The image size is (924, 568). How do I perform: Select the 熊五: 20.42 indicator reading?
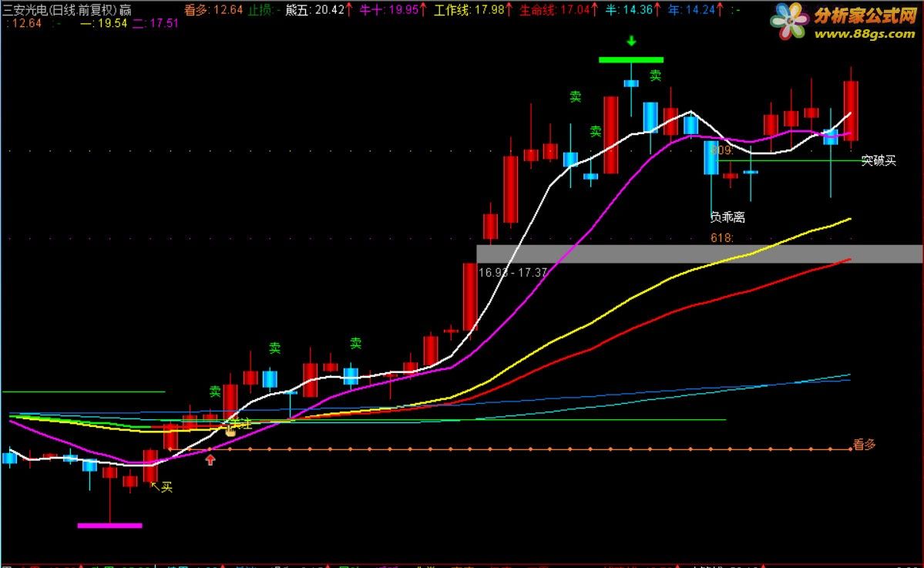click(314, 10)
